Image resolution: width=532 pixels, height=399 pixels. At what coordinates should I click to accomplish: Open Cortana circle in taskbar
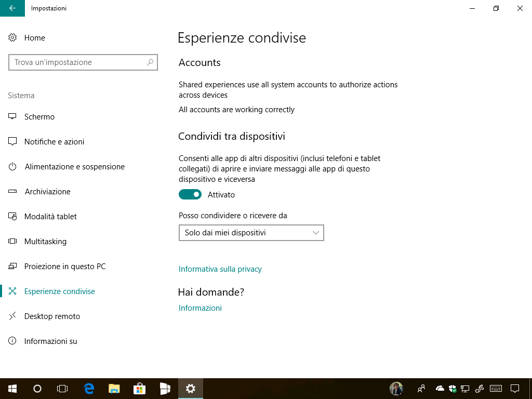click(37, 389)
